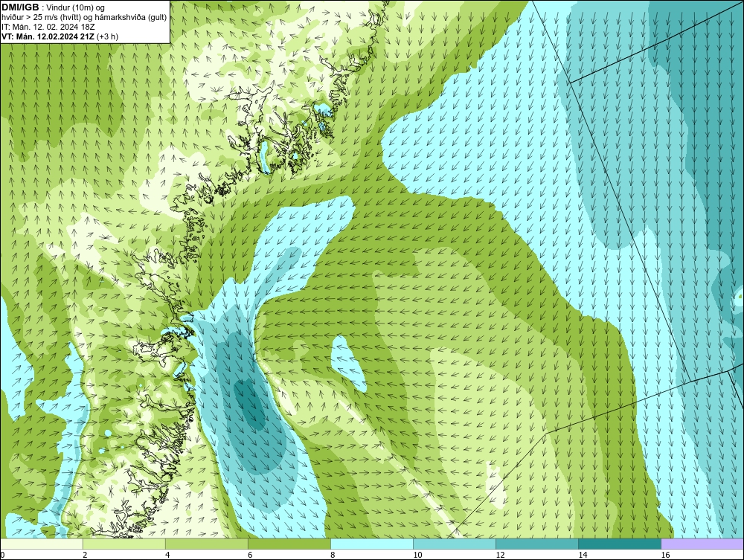The width and height of the screenshot is (744, 560).
Task: Click the legend tick label 0
Action: [x=2, y=555]
